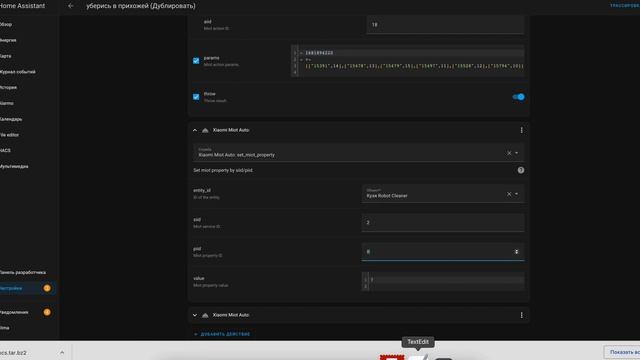Open Мультимедиа in the sidebar

click(x=14, y=167)
